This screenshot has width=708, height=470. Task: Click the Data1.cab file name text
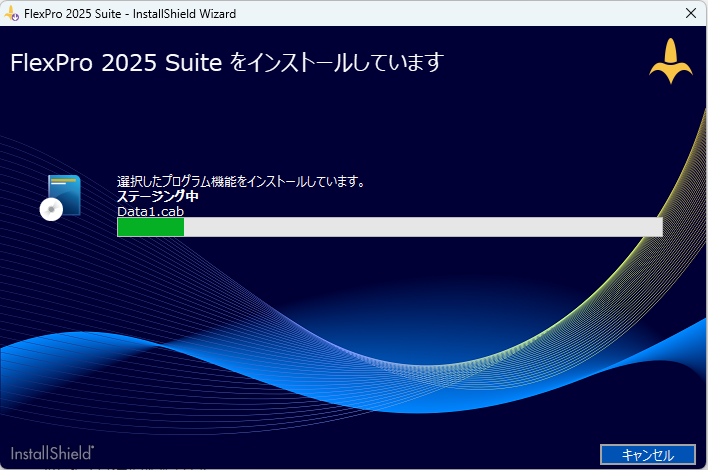coord(150,211)
